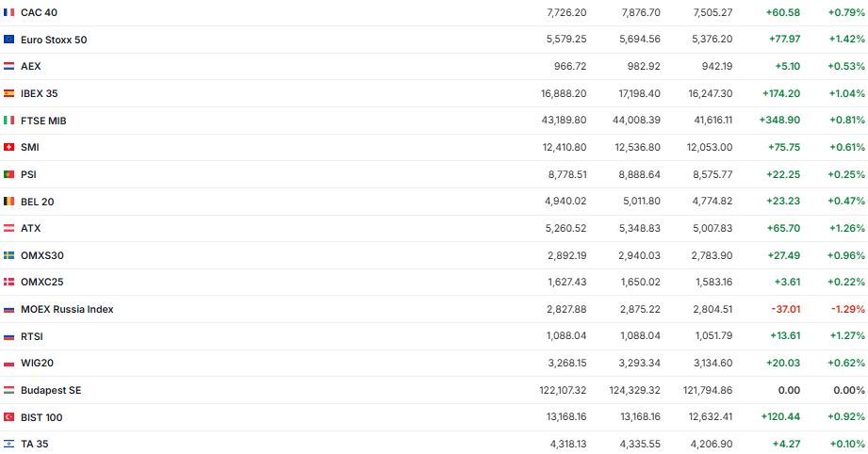Click the Swedish flag icon beside OMXS30
This screenshot has width=868, height=454.
pos(8,255)
